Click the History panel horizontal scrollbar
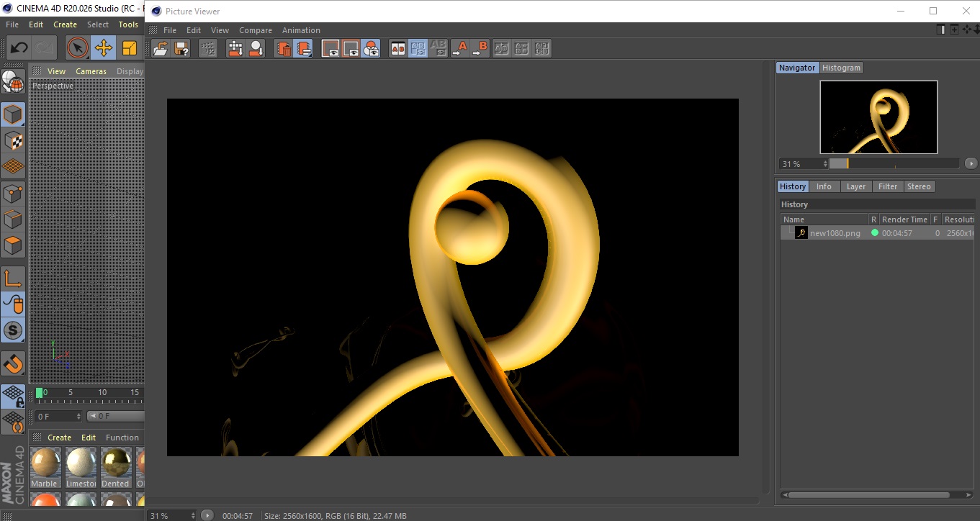980x521 pixels. (868, 495)
